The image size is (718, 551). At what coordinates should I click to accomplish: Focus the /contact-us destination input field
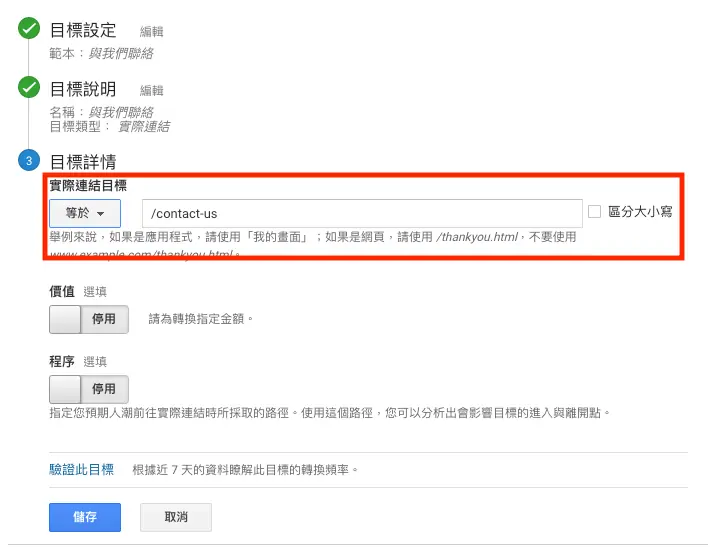coord(362,213)
